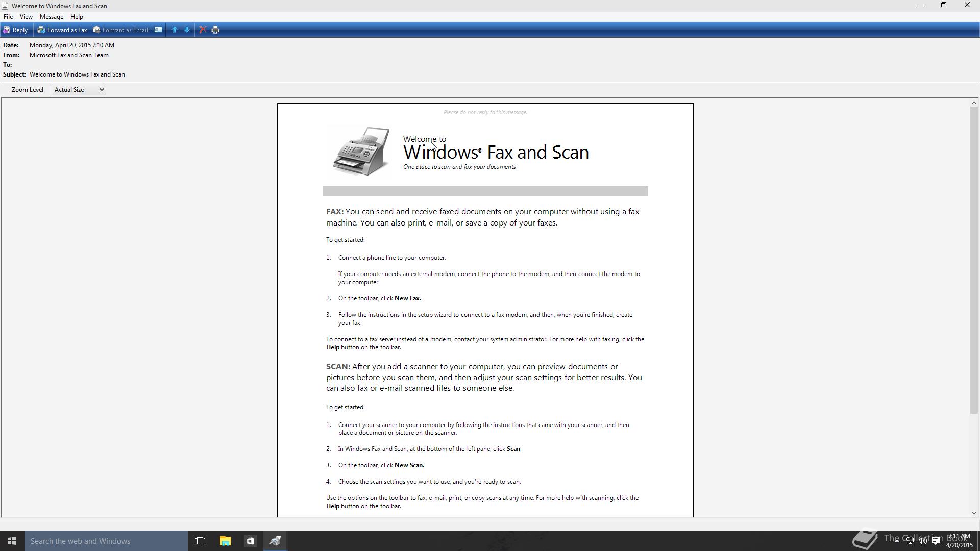Click 'On the toolbar, click New Fax.' step
Image resolution: width=980 pixels, height=551 pixels.
[x=380, y=298]
